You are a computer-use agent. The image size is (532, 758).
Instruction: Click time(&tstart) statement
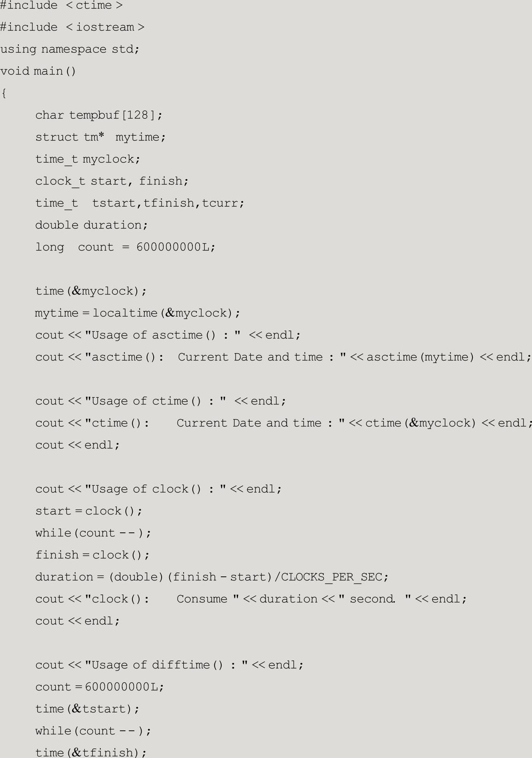[x=87, y=709]
